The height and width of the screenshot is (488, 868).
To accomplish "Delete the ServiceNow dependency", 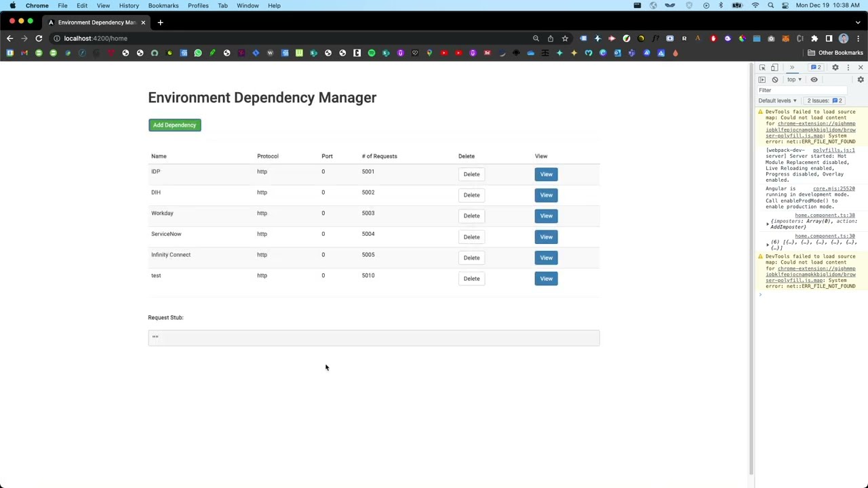I will pyautogui.click(x=471, y=237).
